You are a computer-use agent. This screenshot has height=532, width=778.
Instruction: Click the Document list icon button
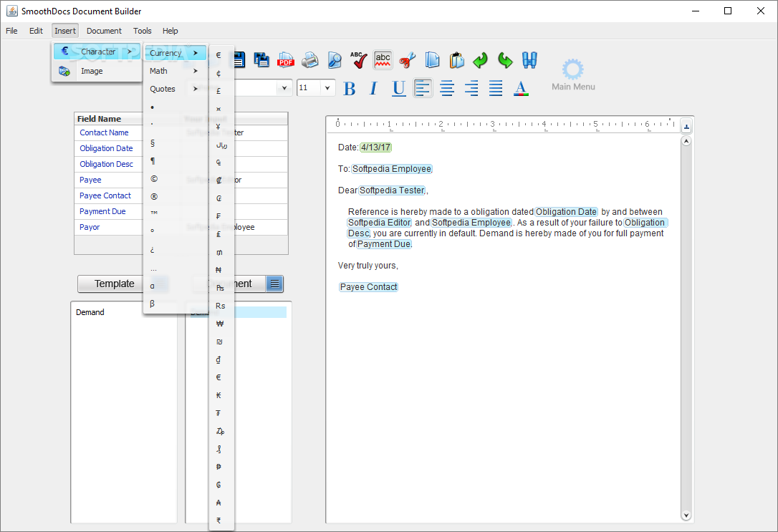coord(274,284)
